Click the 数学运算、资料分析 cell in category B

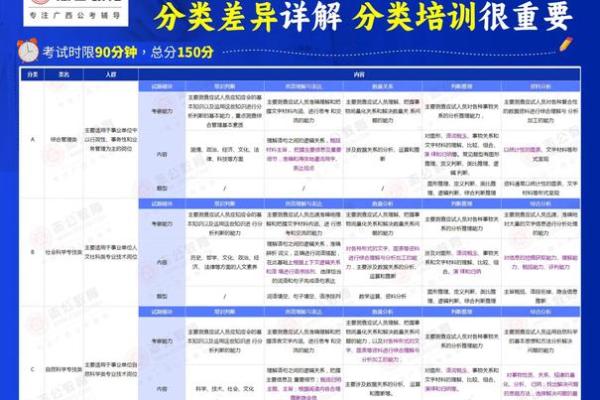pyautogui.click(x=383, y=296)
